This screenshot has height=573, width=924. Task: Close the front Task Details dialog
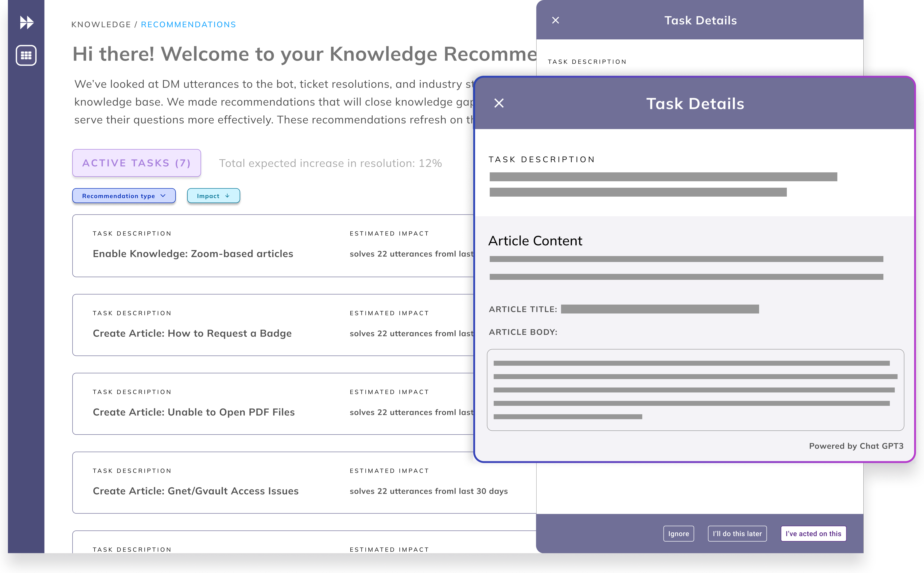[x=499, y=103]
